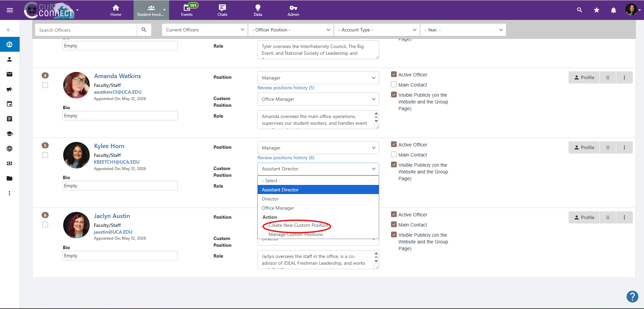Screen dimensions: 644x309
Task: Go to the Home tab
Action: click(116, 10)
